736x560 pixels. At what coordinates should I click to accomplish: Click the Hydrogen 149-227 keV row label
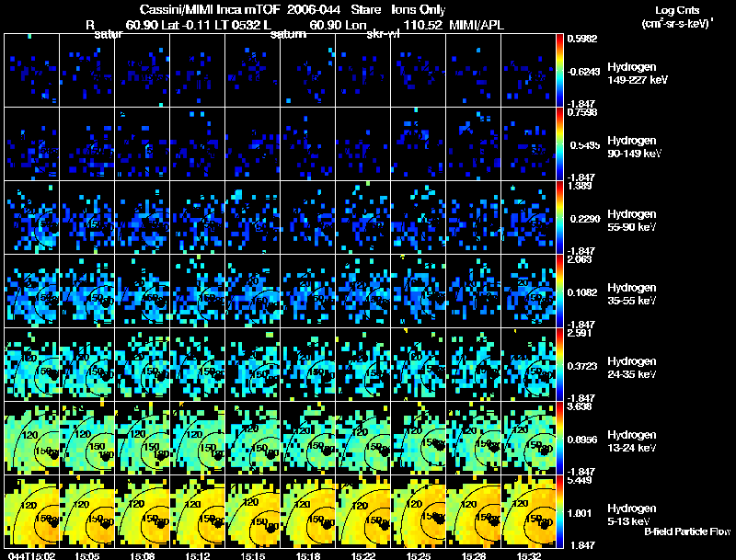coord(637,74)
